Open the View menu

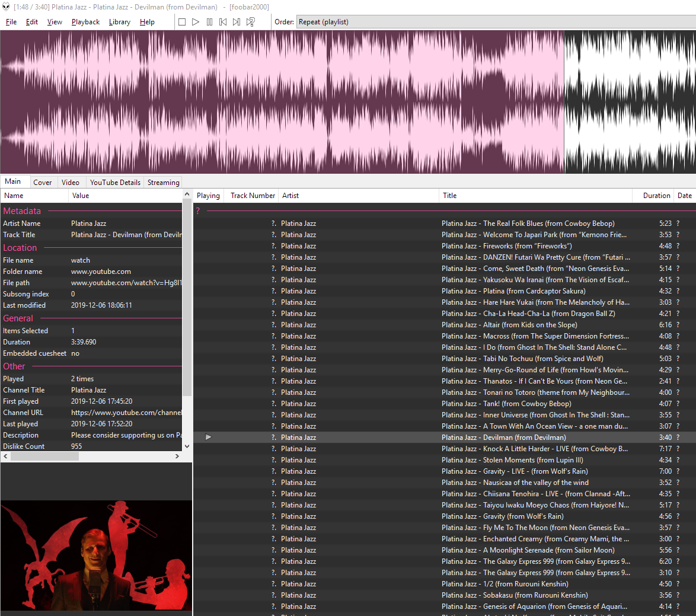[55, 22]
